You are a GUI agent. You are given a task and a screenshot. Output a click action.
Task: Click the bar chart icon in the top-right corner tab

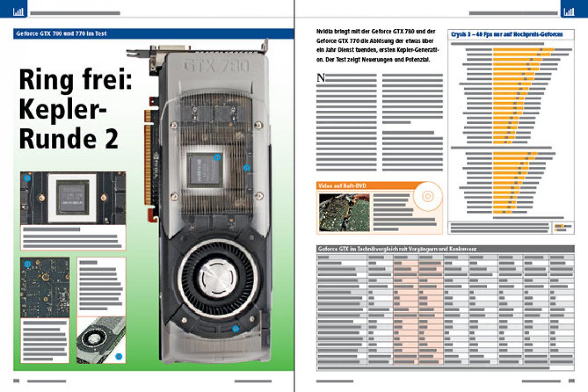569,12
